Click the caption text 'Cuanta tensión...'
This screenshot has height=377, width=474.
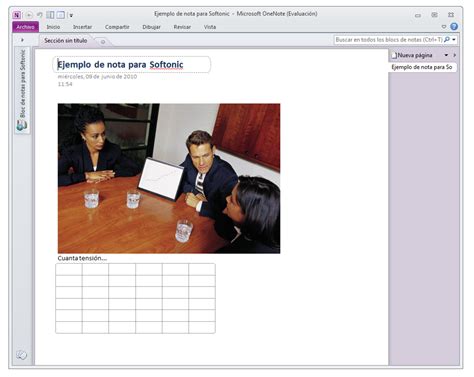(x=82, y=258)
